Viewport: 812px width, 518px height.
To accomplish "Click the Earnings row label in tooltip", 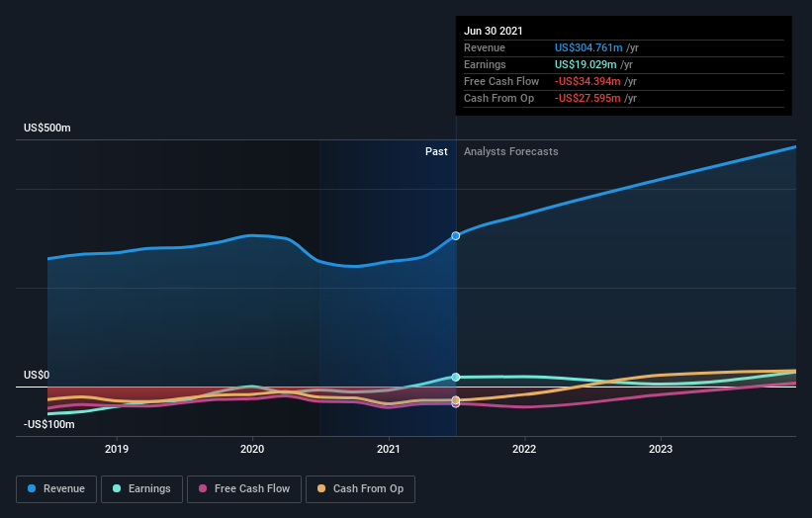I will pos(485,64).
